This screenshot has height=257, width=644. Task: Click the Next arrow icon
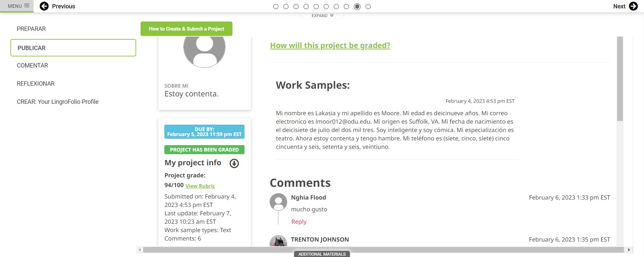(x=633, y=6)
